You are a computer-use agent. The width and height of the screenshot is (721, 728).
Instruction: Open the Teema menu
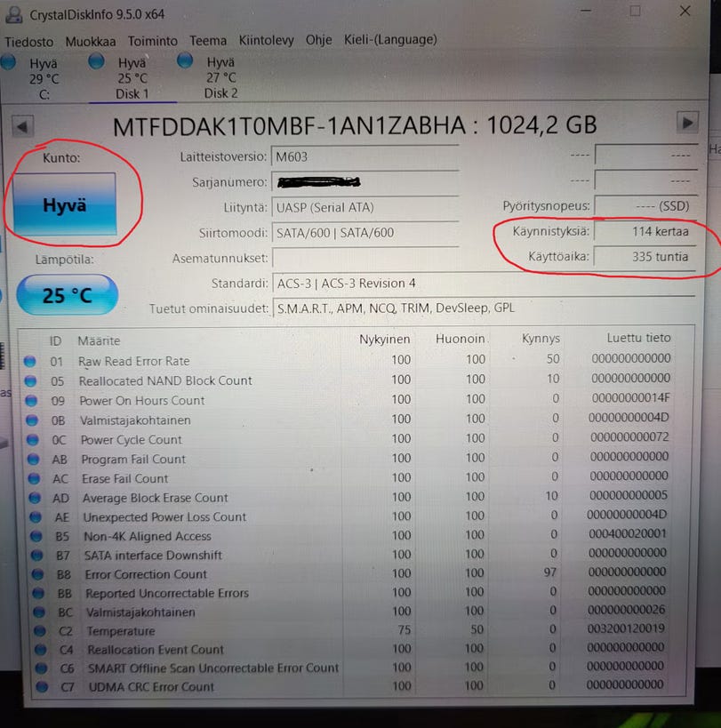coord(208,41)
